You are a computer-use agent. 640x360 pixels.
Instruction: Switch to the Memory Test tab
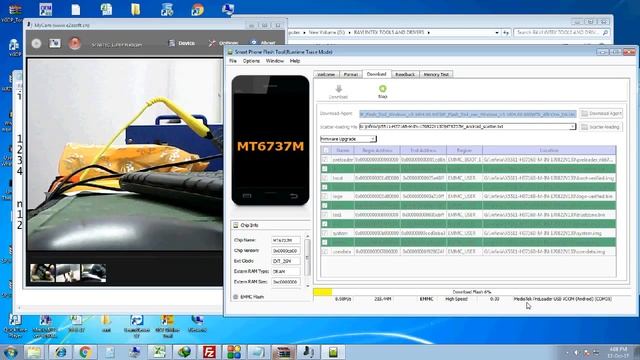pos(436,74)
